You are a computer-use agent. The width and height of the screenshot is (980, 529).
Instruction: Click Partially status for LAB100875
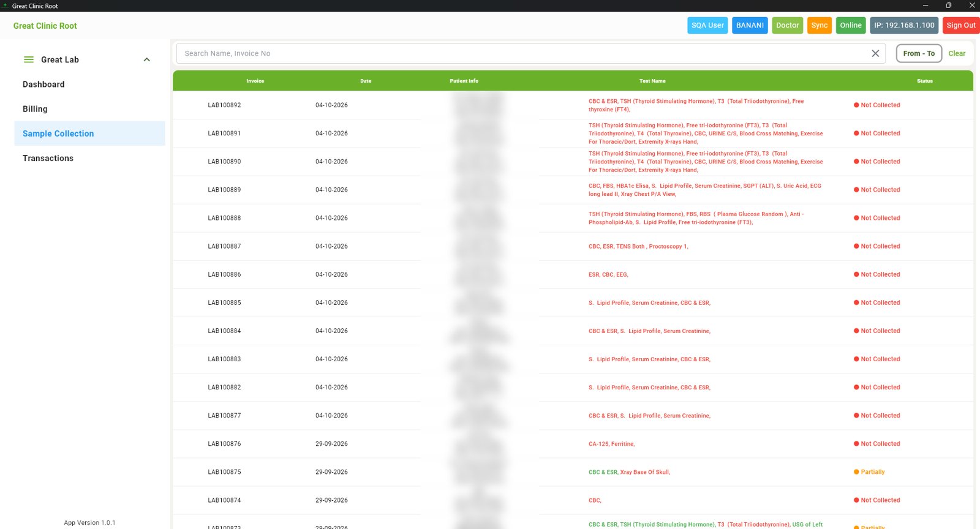click(x=869, y=472)
